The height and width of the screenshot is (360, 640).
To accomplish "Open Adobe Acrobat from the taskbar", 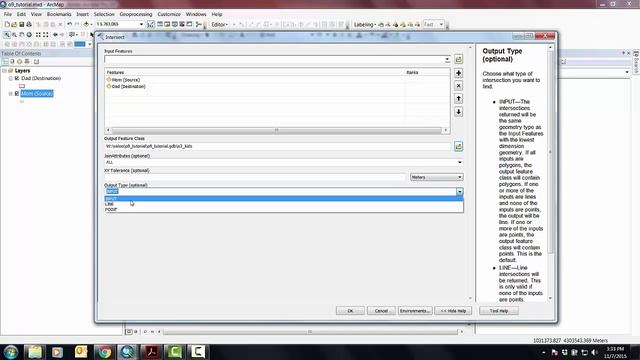I will 151,352.
